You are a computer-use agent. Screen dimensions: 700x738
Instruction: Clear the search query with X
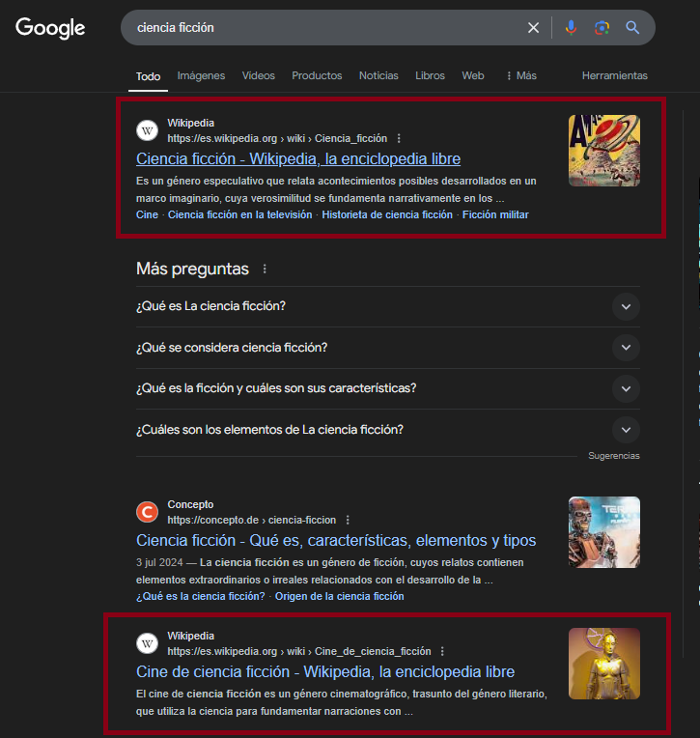pyautogui.click(x=533, y=28)
